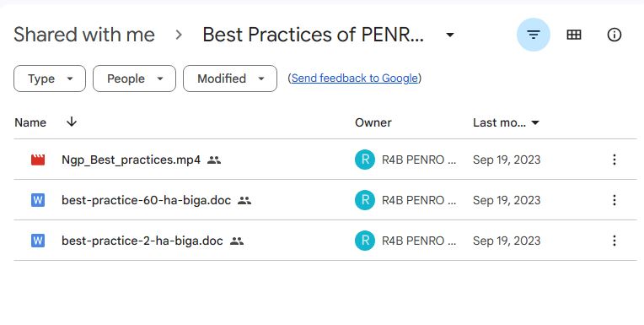Select best-practice-60-ha-biga.doc file name
This screenshot has width=644, height=325.
tap(146, 200)
